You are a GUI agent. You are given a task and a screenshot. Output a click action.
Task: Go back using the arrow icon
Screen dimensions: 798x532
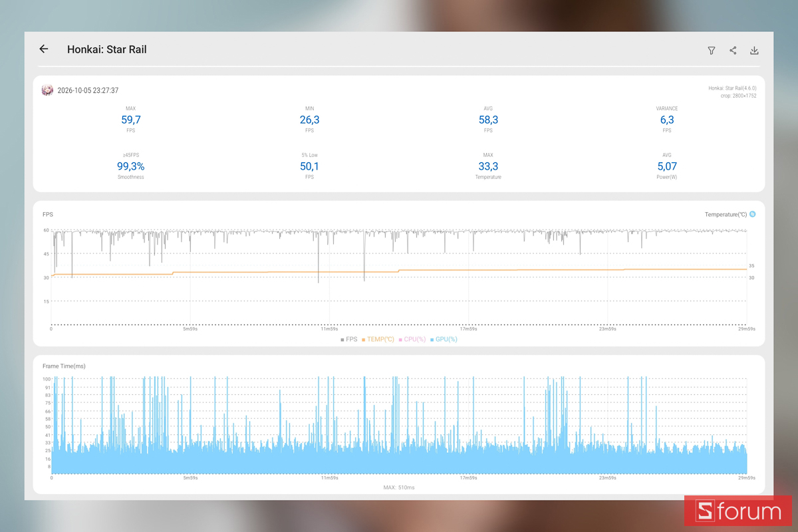pos(44,49)
